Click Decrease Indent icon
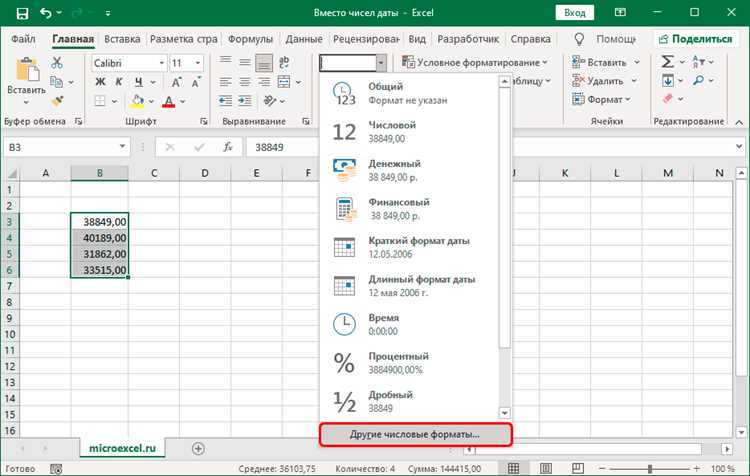 tap(225, 101)
